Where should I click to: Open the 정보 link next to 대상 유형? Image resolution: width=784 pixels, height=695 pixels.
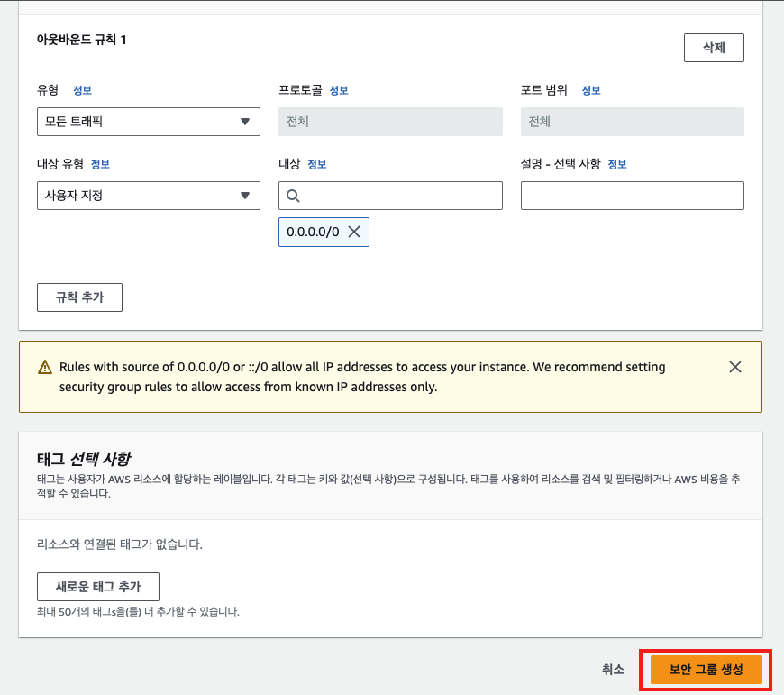click(x=100, y=164)
